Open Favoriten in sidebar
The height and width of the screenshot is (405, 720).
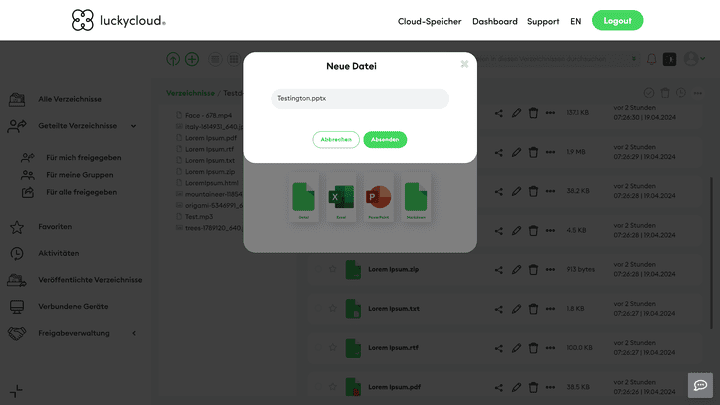55,227
